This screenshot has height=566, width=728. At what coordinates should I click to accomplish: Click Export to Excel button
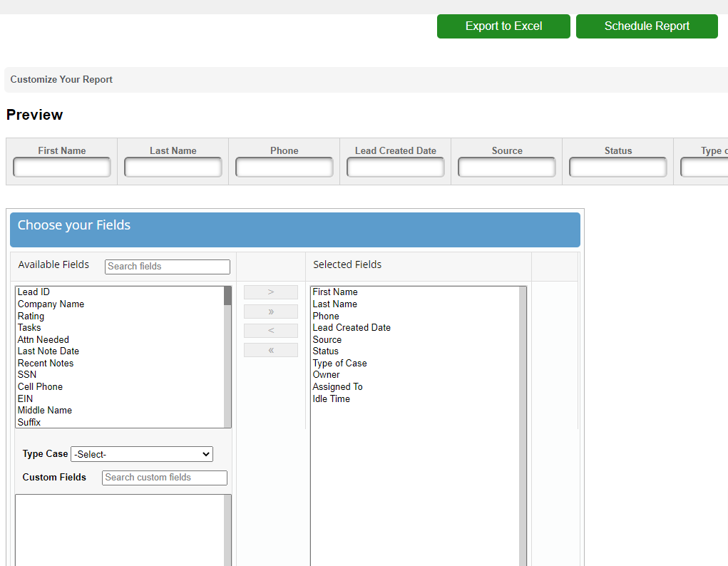503,26
